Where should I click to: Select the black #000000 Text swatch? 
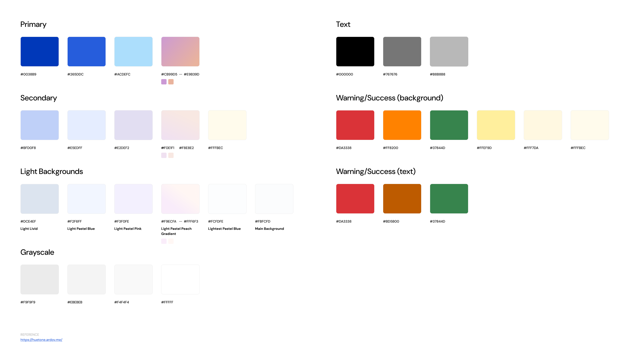coord(355,52)
